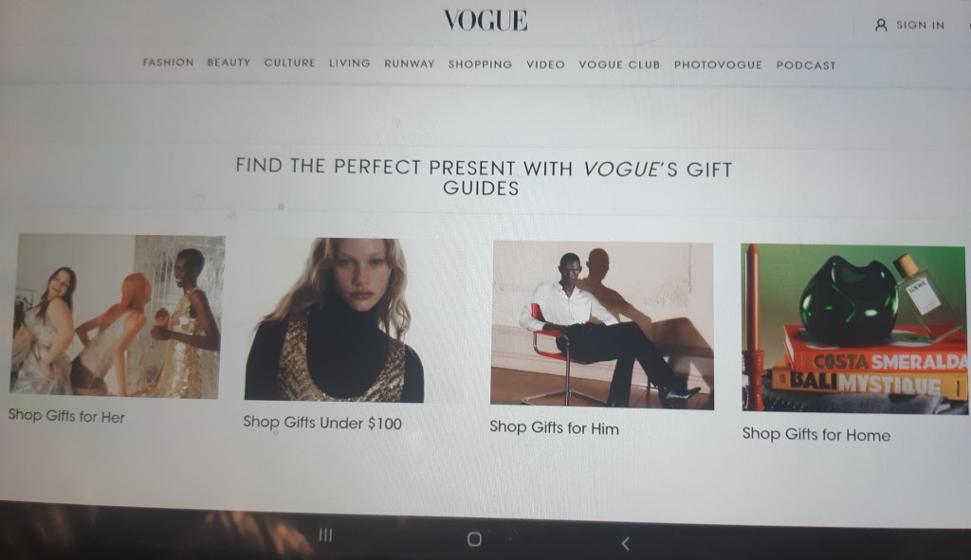971x560 pixels.
Task: Tap the Android back arrow icon
Action: click(x=626, y=543)
